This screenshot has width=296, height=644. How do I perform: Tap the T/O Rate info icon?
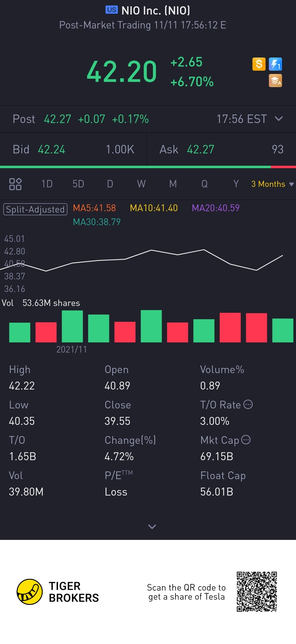(x=248, y=404)
